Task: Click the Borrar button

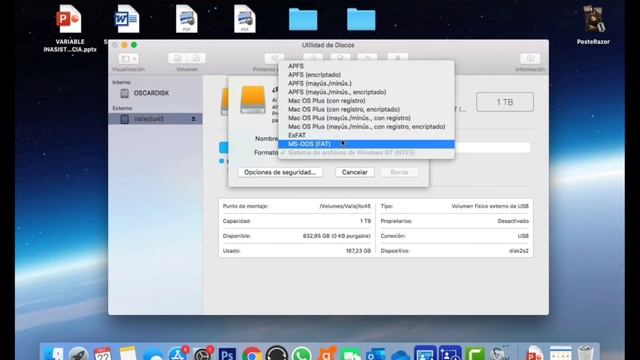Action: [x=399, y=172]
